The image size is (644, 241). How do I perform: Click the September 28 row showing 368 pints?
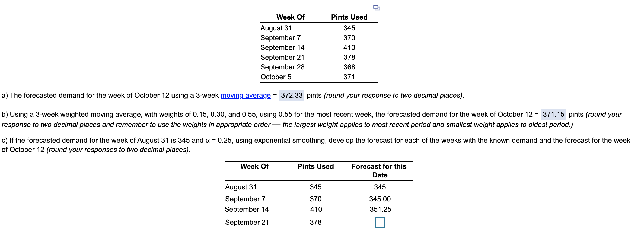pos(282,67)
